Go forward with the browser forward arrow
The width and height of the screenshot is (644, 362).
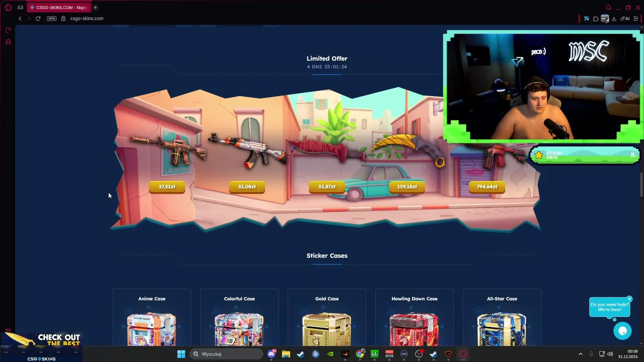(29, 19)
